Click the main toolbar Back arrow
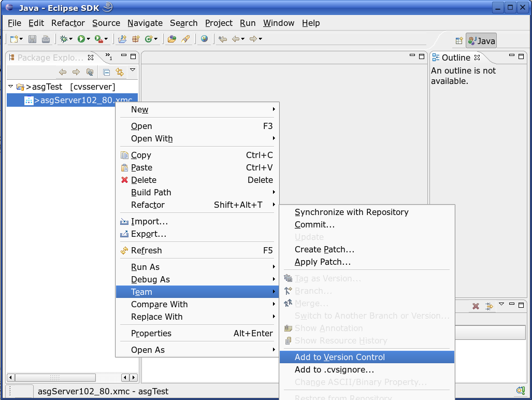532x400 pixels. [x=236, y=39]
